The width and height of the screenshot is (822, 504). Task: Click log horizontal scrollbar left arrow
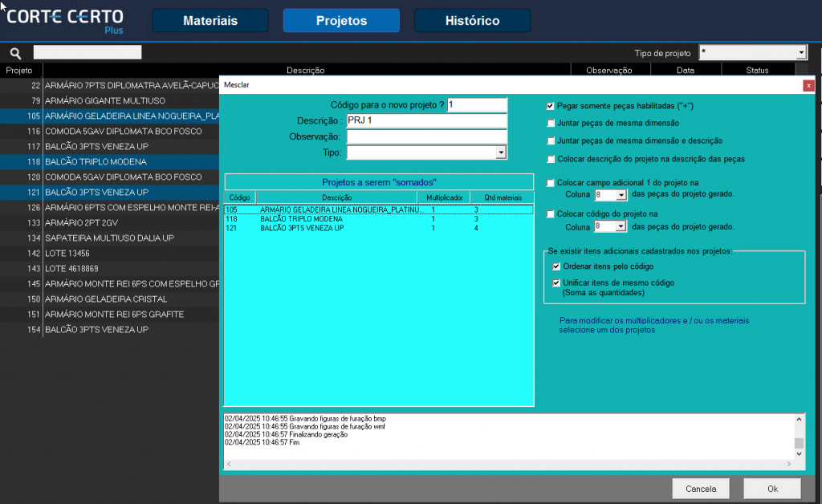tap(229, 464)
